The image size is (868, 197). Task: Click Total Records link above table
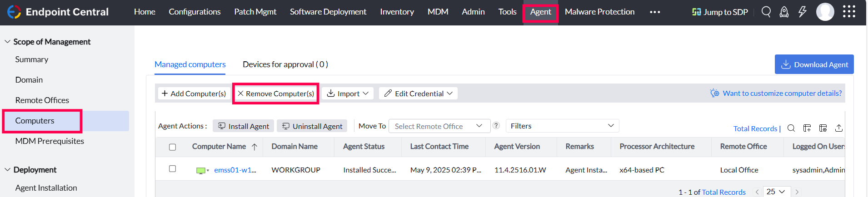click(755, 128)
